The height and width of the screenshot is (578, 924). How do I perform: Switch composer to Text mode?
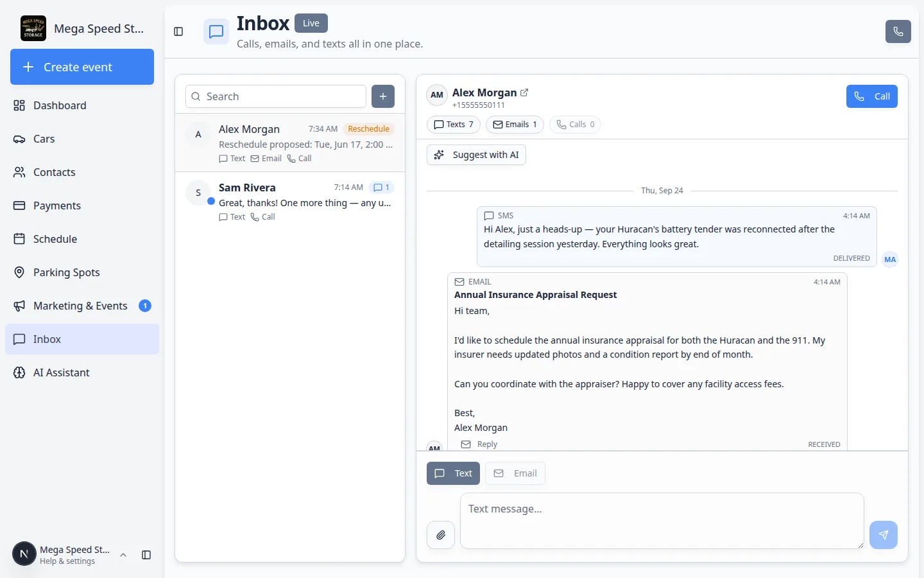click(x=454, y=473)
